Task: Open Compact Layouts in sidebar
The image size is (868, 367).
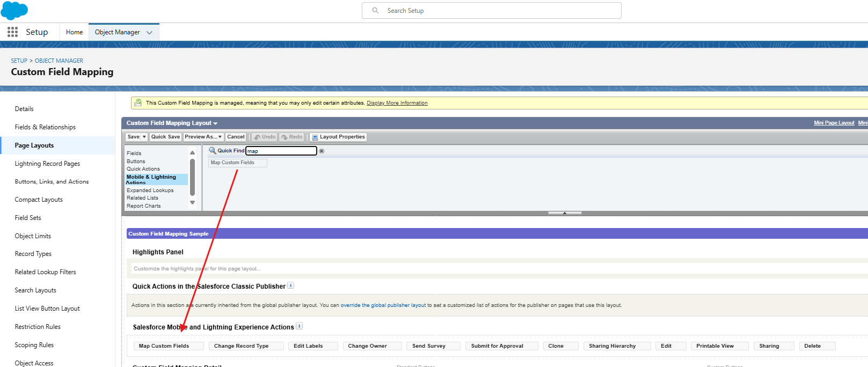Action: (x=39, y=200)
